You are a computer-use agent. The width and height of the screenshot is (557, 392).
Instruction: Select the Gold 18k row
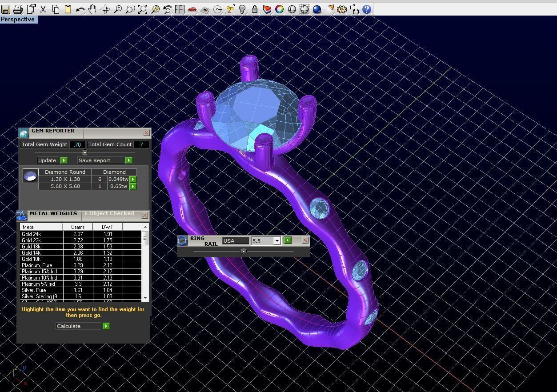pyautogui.click(x=80, y=247)
